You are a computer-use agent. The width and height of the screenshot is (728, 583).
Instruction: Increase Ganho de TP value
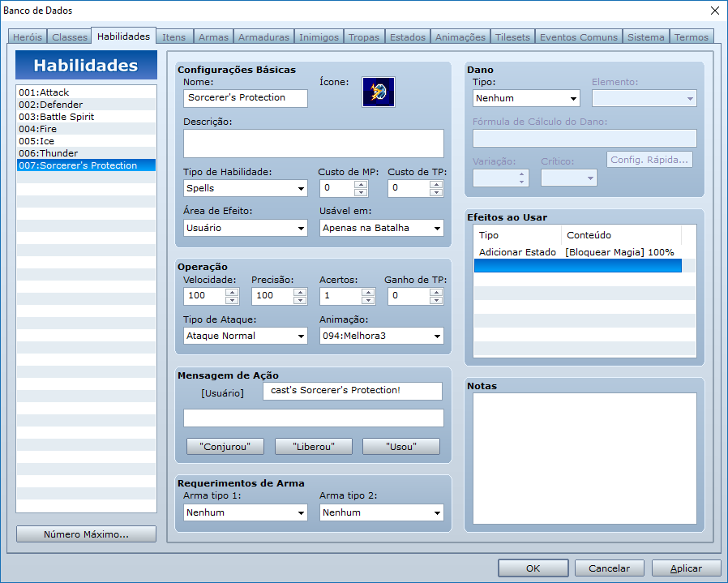coord(436,292)
